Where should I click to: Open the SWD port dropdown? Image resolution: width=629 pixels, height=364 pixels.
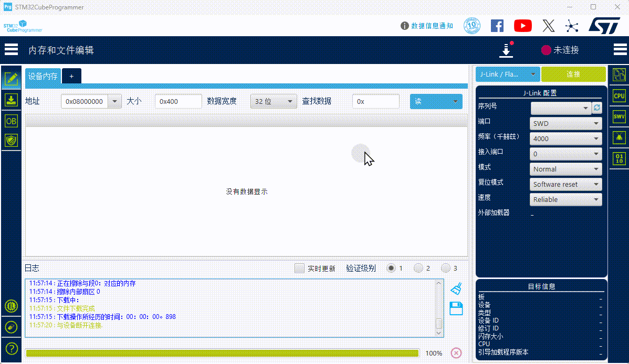coord(565,123)
